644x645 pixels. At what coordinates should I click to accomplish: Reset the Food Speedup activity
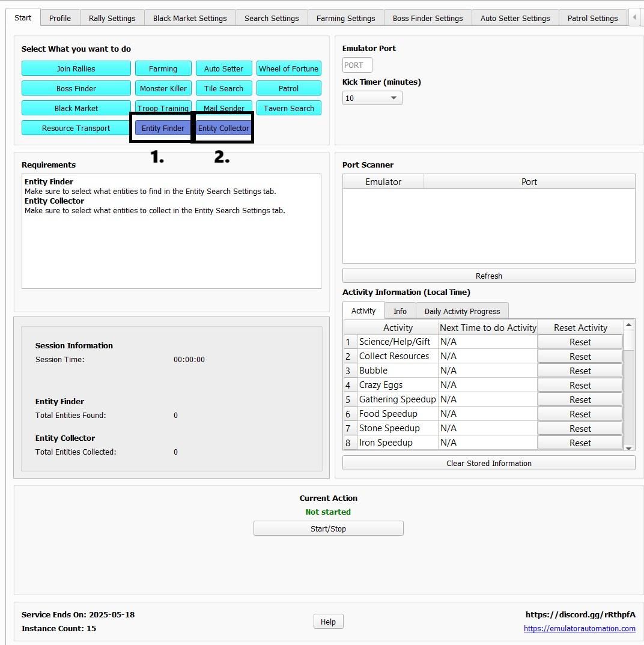click(580, 414)
